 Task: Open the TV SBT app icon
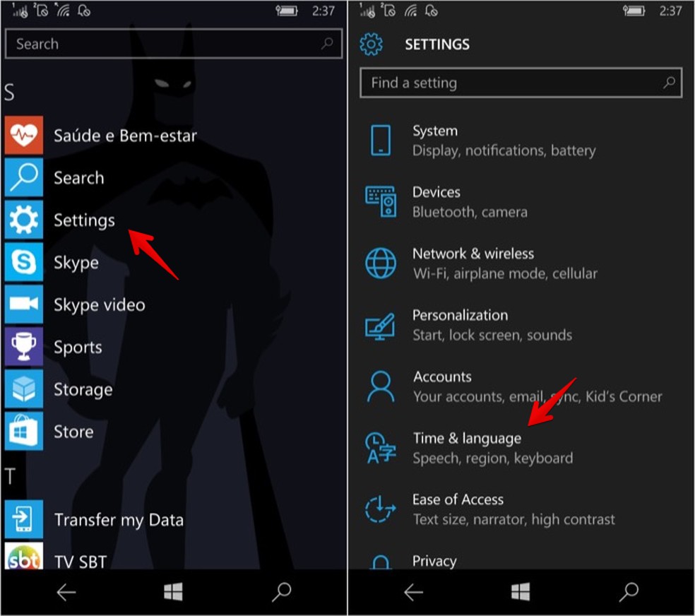24,556
